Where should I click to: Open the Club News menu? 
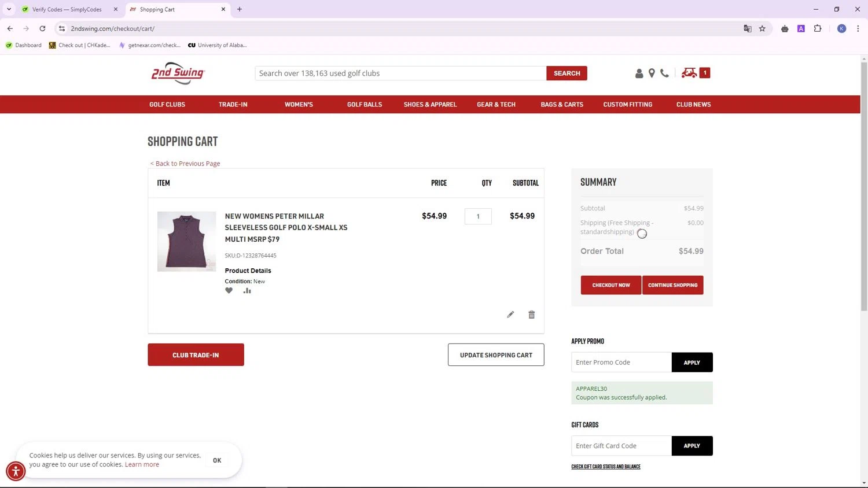pos(694,105)
